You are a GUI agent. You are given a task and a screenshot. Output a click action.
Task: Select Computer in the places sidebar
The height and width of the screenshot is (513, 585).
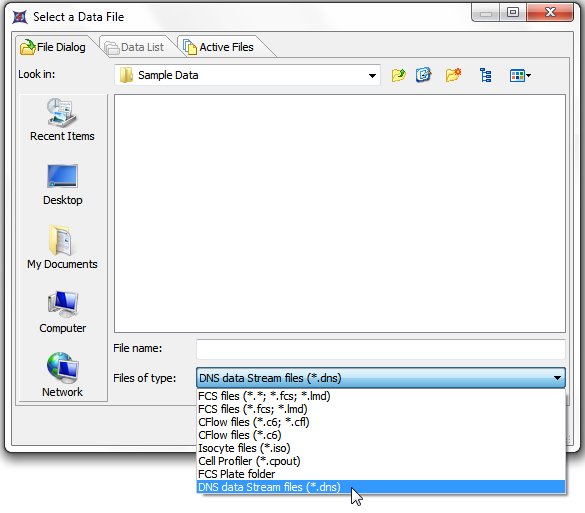(x=62, y=312)
